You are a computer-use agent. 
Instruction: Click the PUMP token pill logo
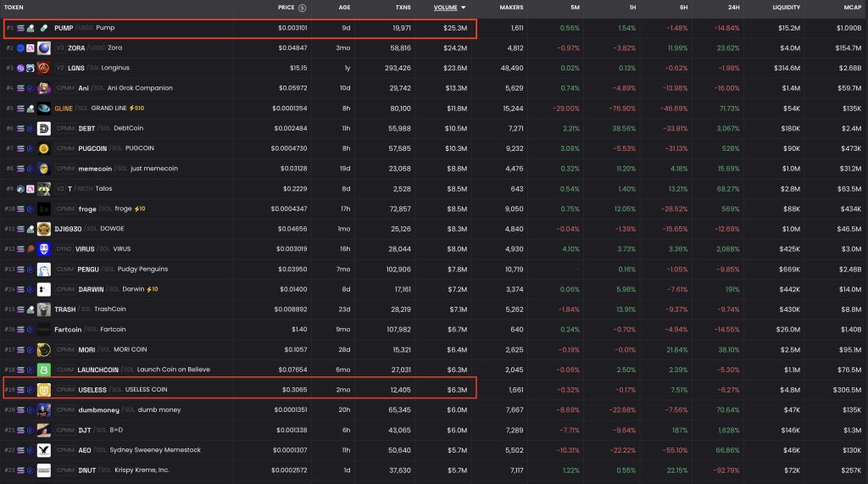(x=44, y=28)
